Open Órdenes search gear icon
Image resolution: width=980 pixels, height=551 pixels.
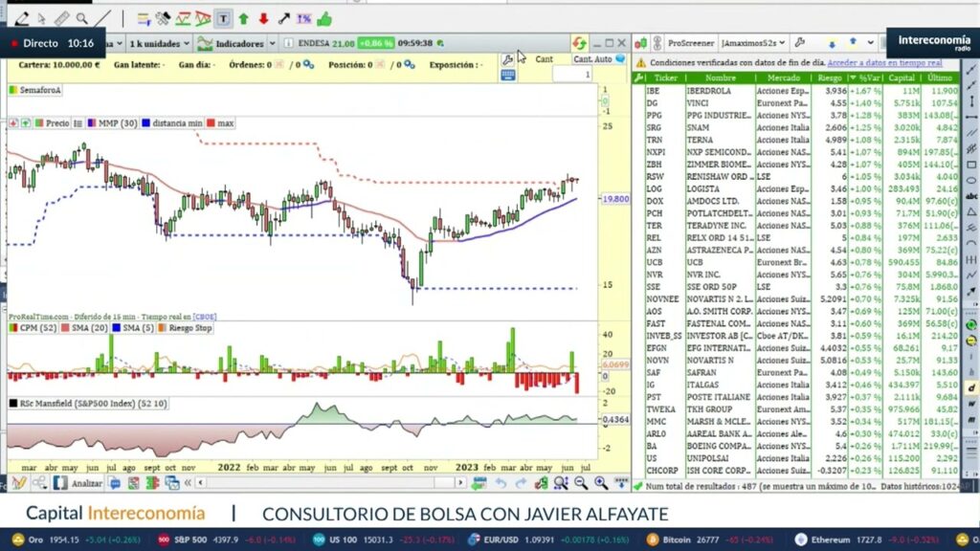pyautogui.click(x=309, y=64)
